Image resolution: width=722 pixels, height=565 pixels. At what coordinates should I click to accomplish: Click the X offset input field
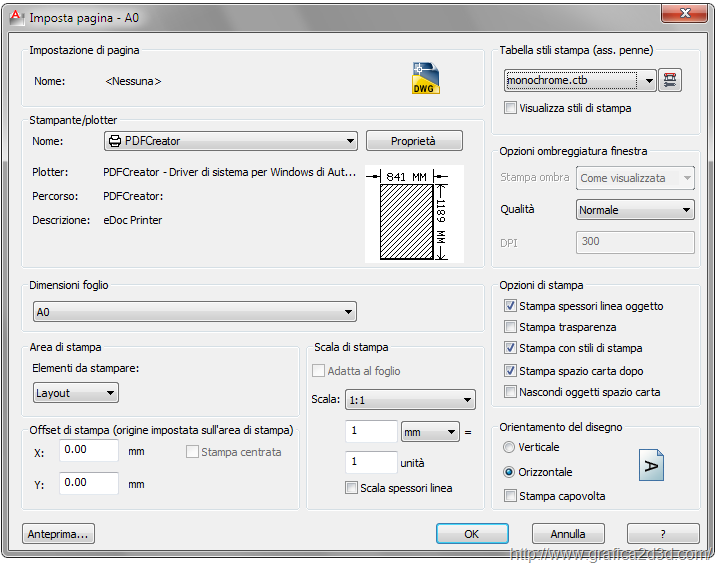[x=89, y=450]
